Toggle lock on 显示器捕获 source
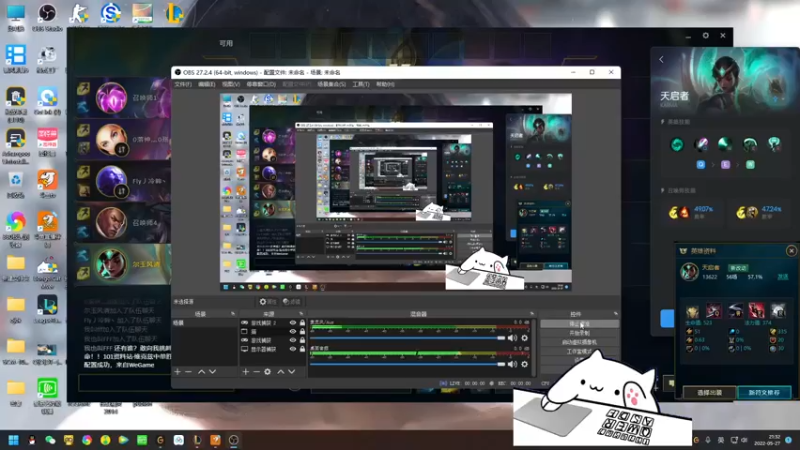Image resolution: width=800 pixels, height=450 pixels. coord(302,349)
